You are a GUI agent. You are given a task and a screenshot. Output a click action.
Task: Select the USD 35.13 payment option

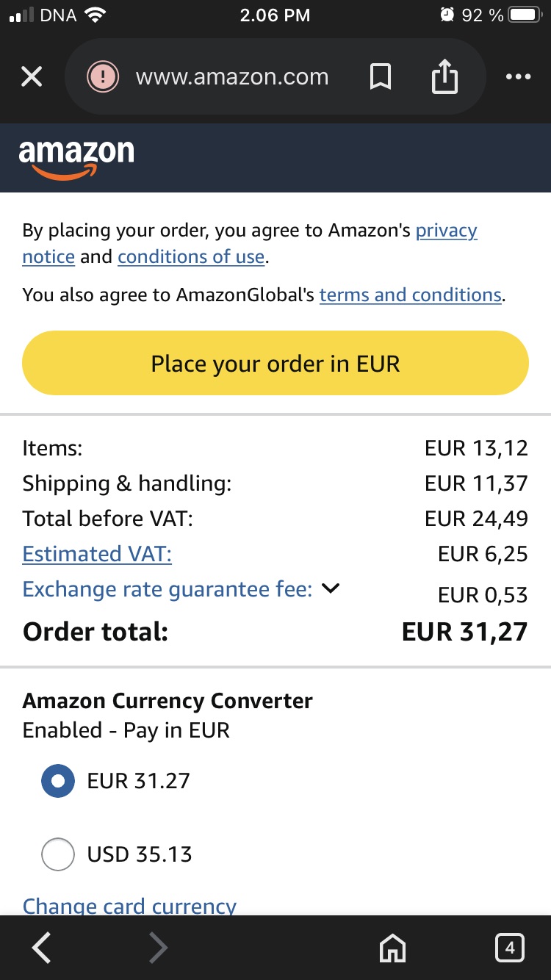point(58,854)
